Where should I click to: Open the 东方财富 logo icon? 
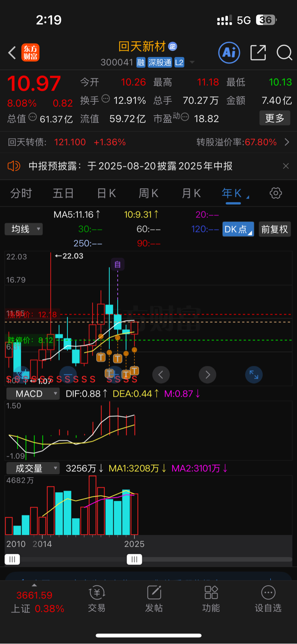[x=30, y=53]
